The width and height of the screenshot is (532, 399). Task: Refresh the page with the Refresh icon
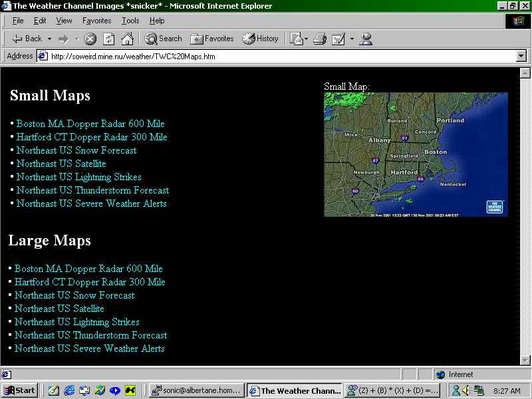108,39
